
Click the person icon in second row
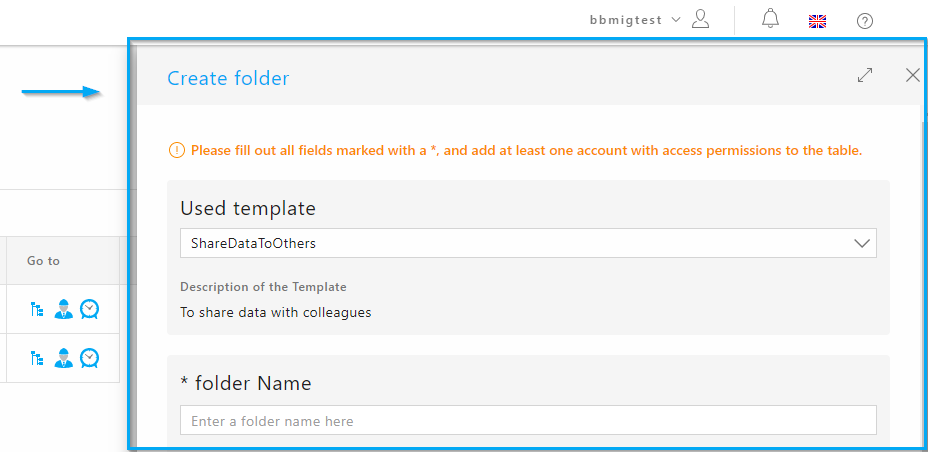tap(63, 358)
